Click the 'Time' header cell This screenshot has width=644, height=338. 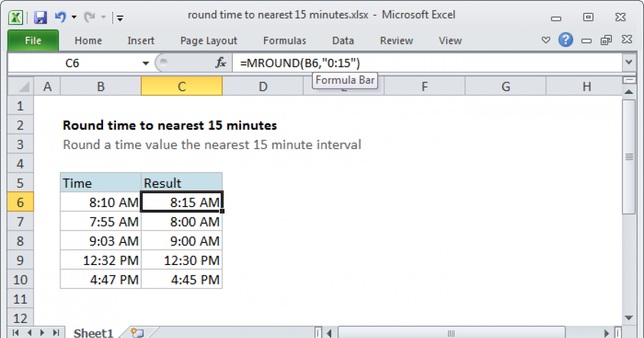coord(101,183)
